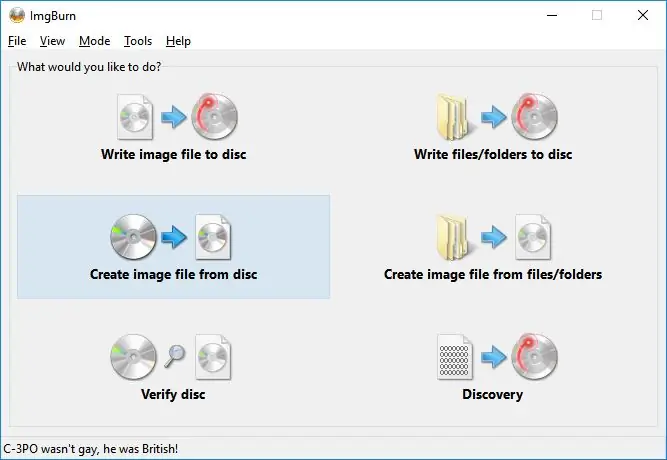Click the ImgBurn app icon in title bar
The height and width of the screenshot is (460, 667).
pos(17,15)
